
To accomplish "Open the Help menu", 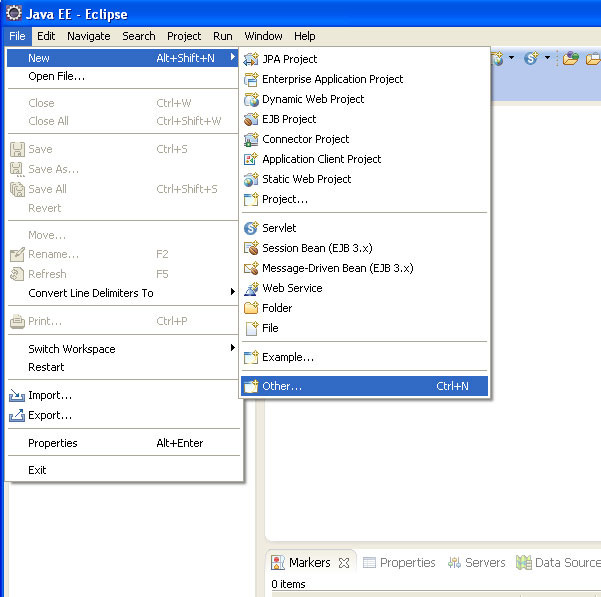I will (305, 36).
